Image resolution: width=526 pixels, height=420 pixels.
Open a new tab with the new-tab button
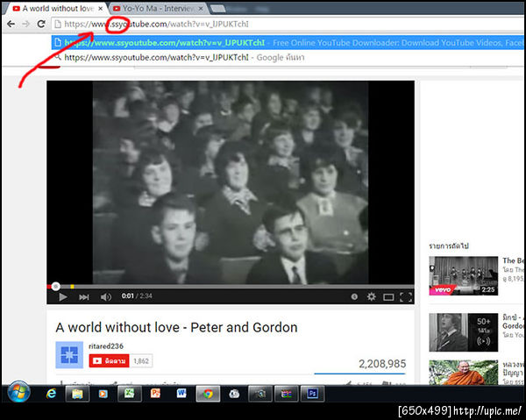click(x=217, y=9)
